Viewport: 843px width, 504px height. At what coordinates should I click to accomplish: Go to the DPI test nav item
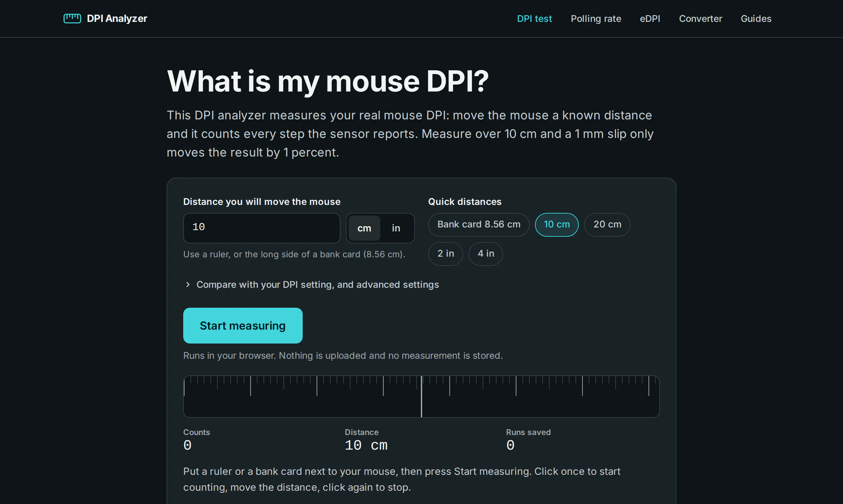[x=534, y=19]
